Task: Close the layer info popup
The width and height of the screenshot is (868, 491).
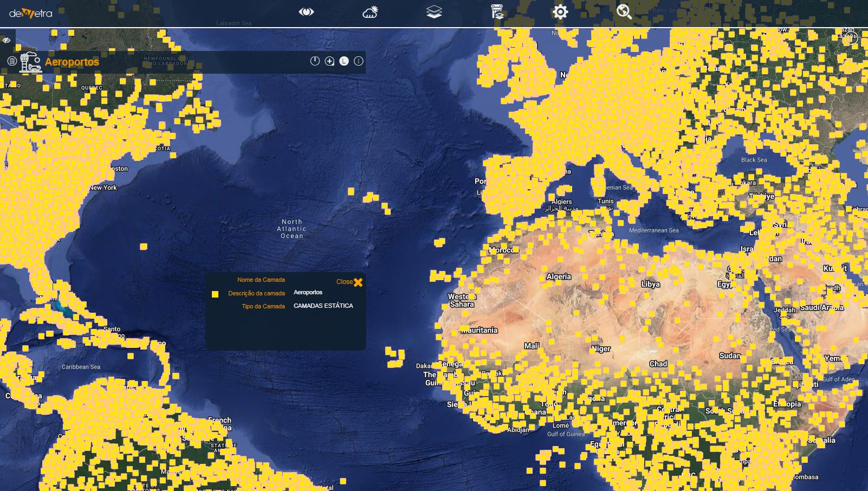Action: tap(349, 282)
